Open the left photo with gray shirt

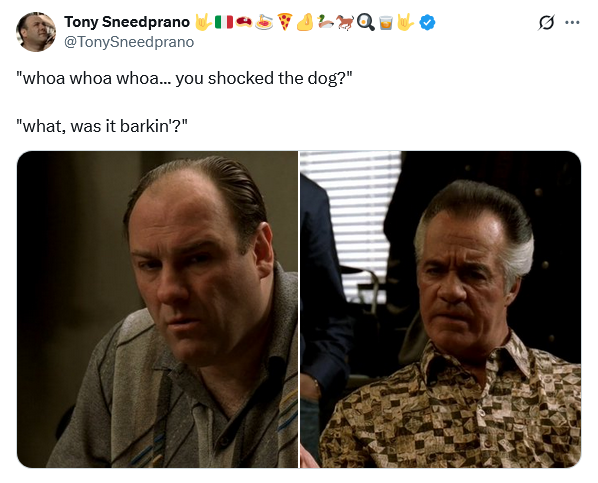[x=157, y=309]
